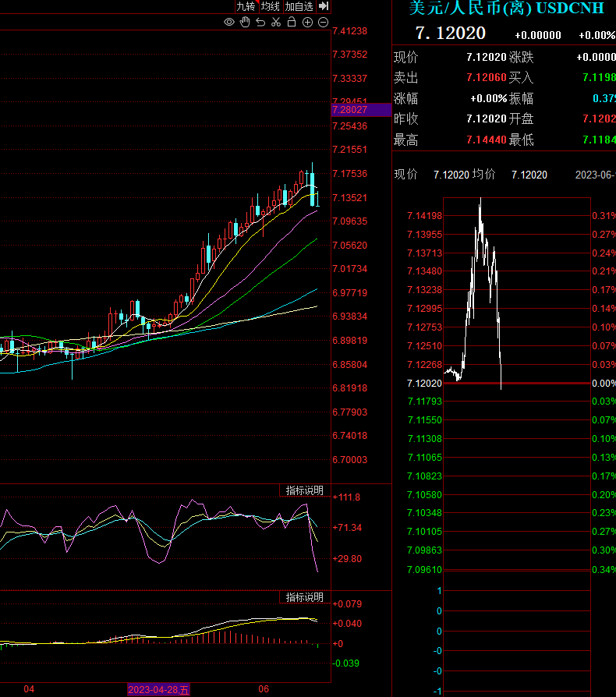Click the +111.8 indicator axis value
The image size is (616, 697).
(346, 497)
